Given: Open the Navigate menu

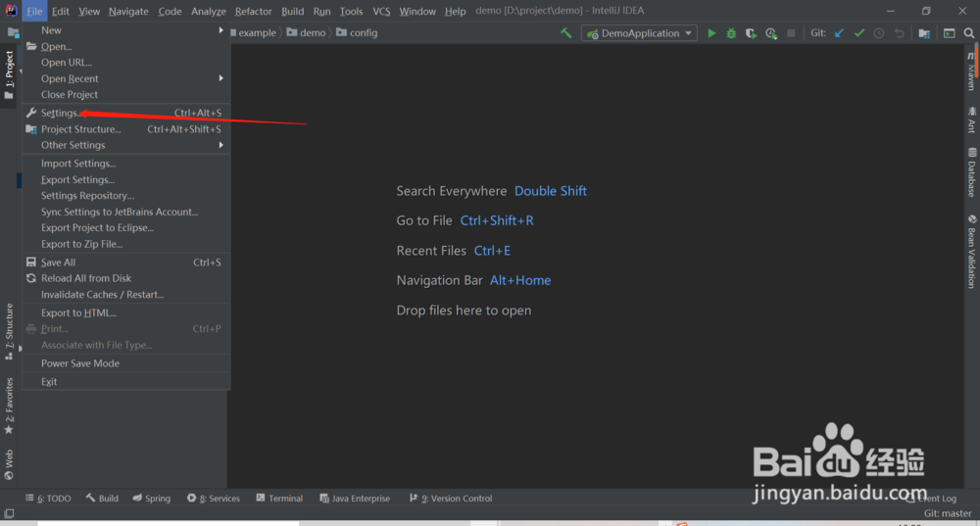Looking at the screenshot, I should click(x=128, y=11).
